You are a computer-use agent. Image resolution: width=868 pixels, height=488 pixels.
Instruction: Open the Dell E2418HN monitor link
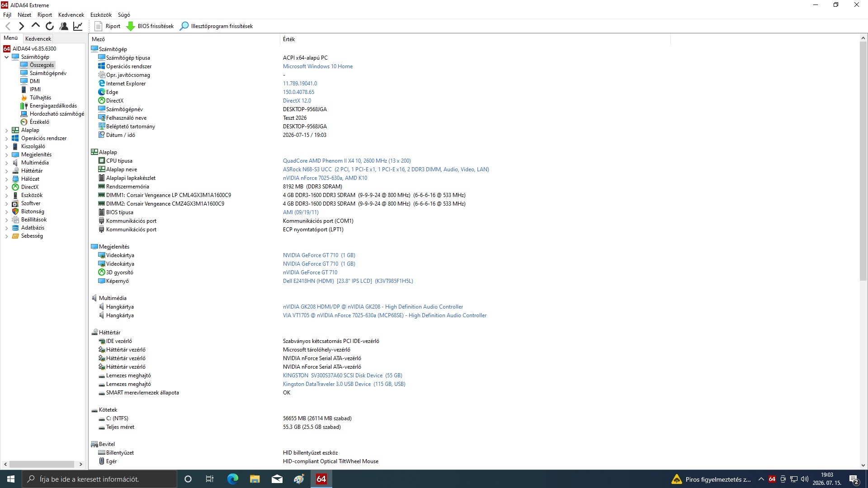tap(348, 281)
